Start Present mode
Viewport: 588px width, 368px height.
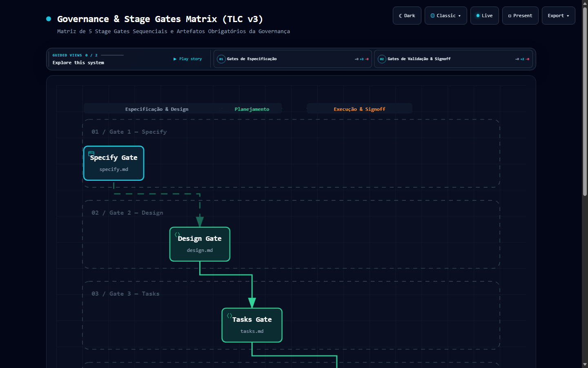[x=520, y=16]
